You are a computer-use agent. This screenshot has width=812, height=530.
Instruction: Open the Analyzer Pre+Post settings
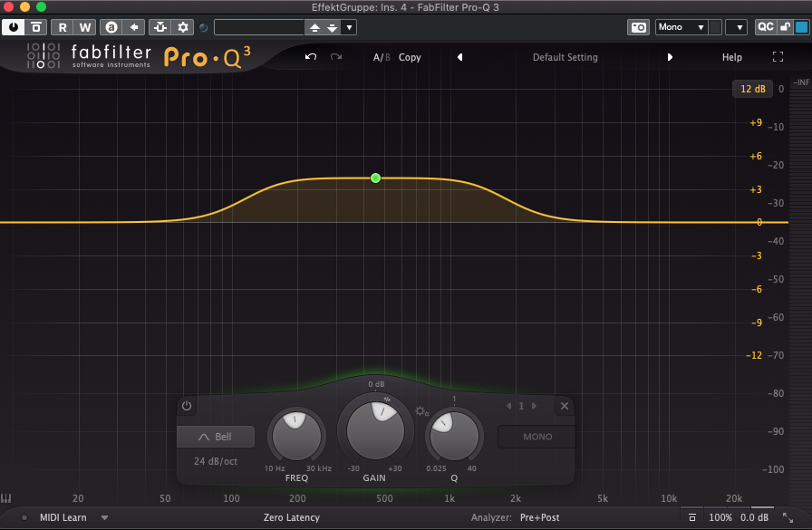click(539, 517)
